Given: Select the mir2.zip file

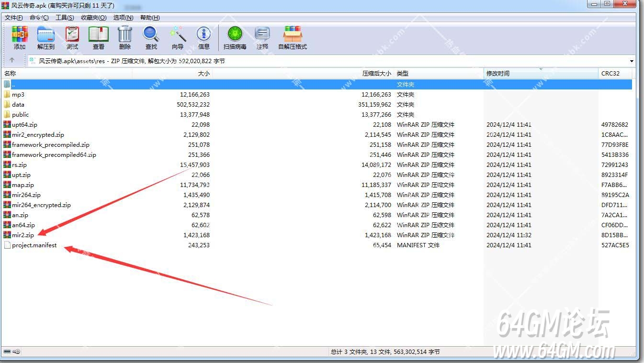Looking at the screenshot, I should 23,235.
